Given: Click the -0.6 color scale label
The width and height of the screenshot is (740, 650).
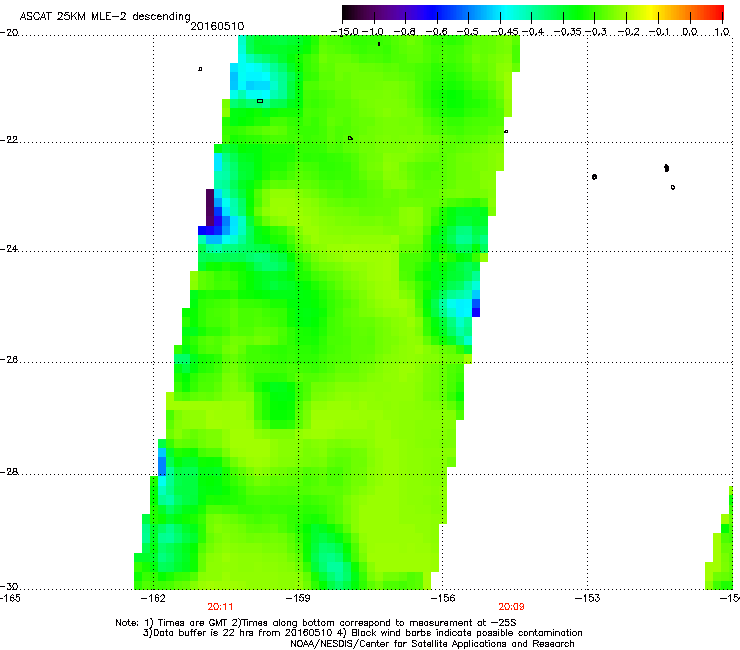Looking at the screenshot, I should [437, 32].
